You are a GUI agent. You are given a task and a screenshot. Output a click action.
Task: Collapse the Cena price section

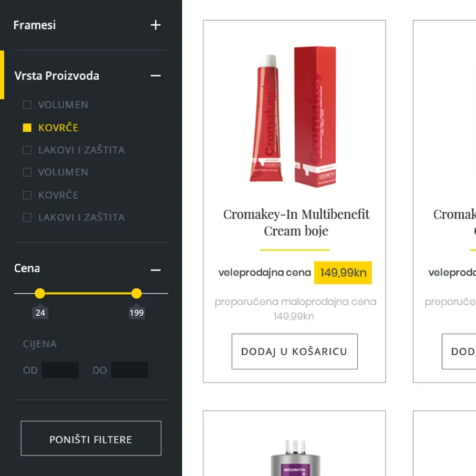(x=156, y=270)
